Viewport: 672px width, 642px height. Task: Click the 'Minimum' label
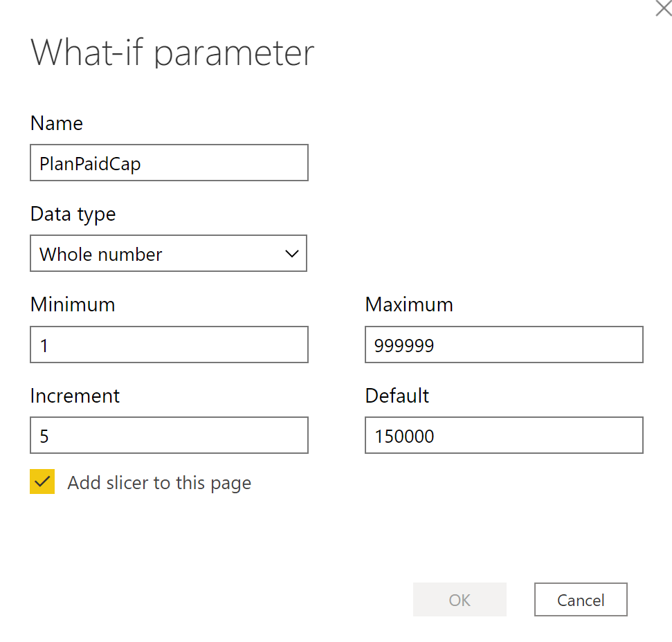pos(73,304)
